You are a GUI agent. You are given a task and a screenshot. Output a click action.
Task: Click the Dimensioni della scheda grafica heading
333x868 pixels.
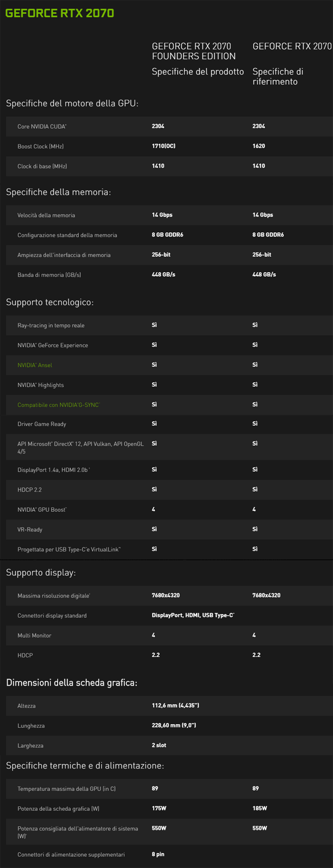[71, 683]
